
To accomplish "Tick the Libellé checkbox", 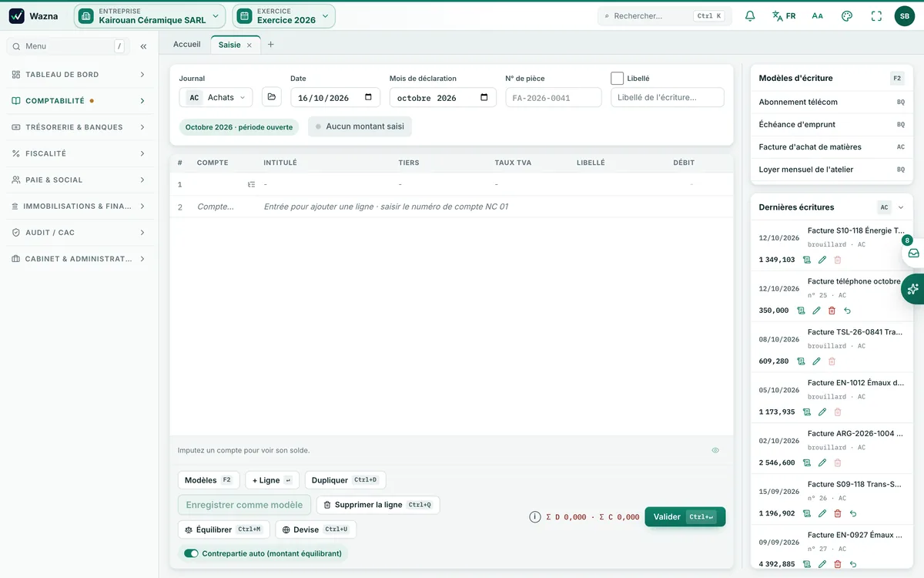I will coord(617,78).
